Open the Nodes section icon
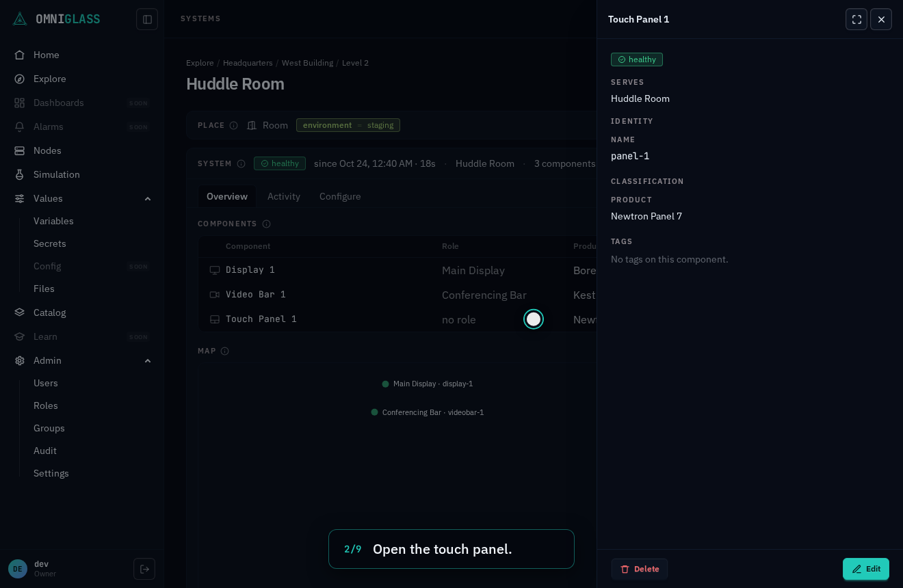This screenshot has height=588, width=903. (x=20, y=150)
